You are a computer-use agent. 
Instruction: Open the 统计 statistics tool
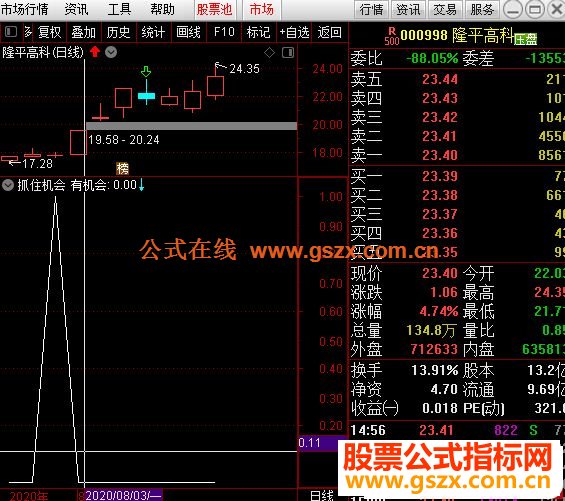[153, 32]
